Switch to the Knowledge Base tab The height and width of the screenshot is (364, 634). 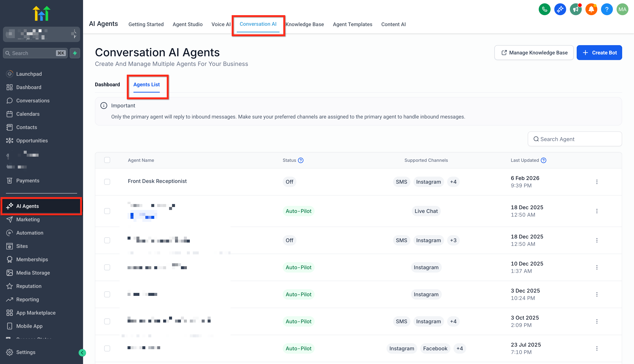point(305,24)
